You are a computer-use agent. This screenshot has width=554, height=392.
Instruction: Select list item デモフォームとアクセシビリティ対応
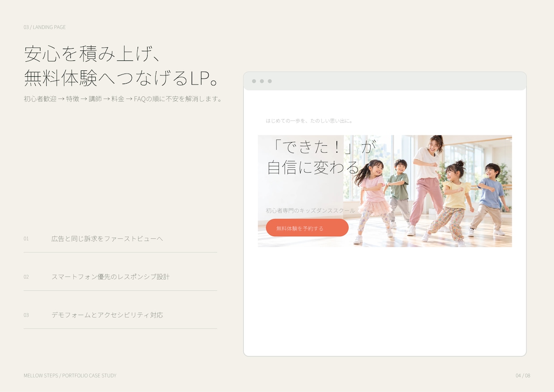click(107, 315)
